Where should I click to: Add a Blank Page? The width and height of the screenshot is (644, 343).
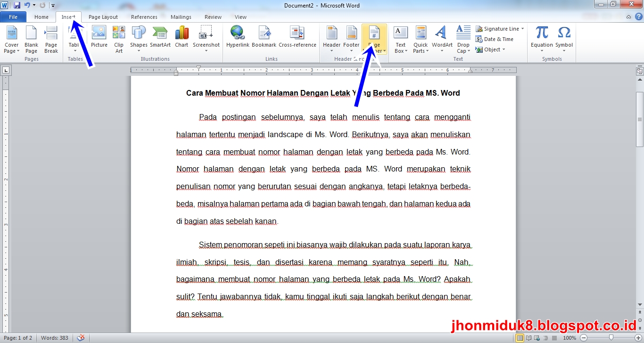click(31, 40)
